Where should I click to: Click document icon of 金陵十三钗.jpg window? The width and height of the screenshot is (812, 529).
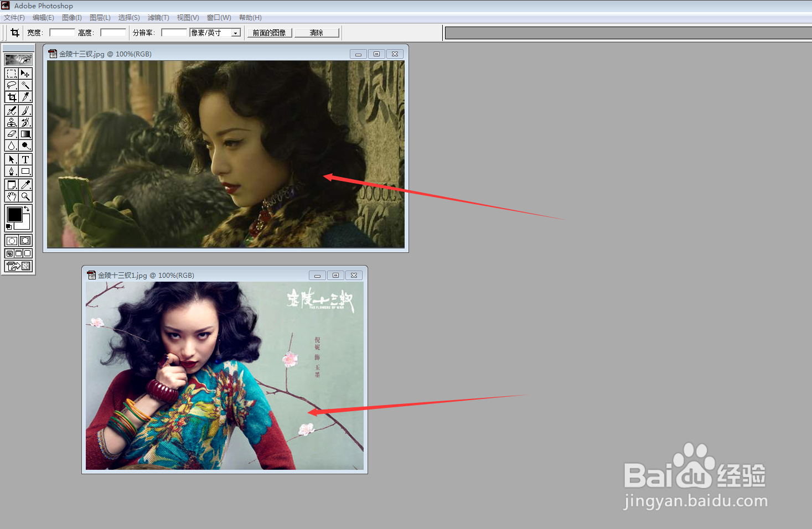pyautogui.click(x=53, y=54)
